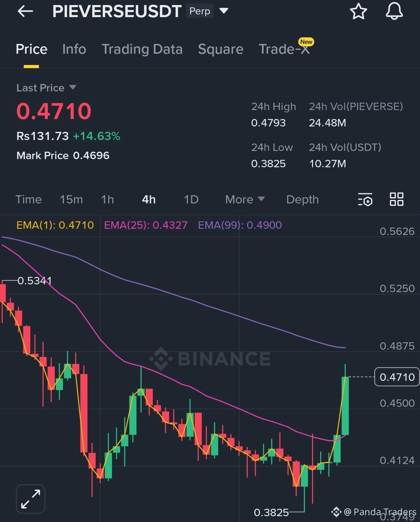Tap the 24h Vol(USDT) value 10.27M
This screenshot has width=420, height=522.
click(x=327, y=164)
